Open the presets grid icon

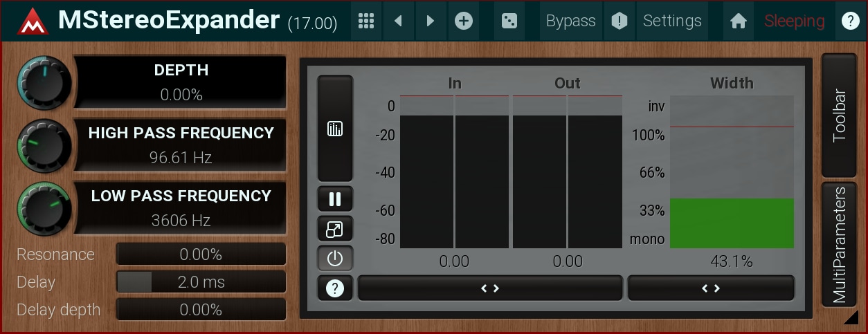[366, 21]
